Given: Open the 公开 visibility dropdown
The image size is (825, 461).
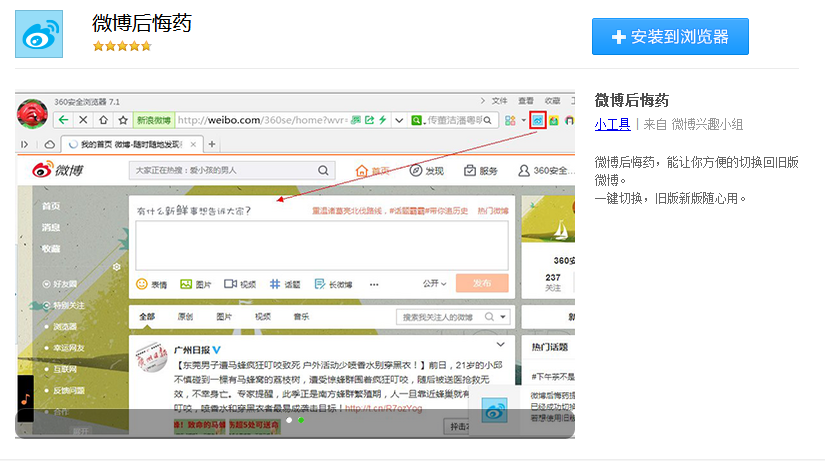Looking at the screenshot, I should [x=435, y=283].
